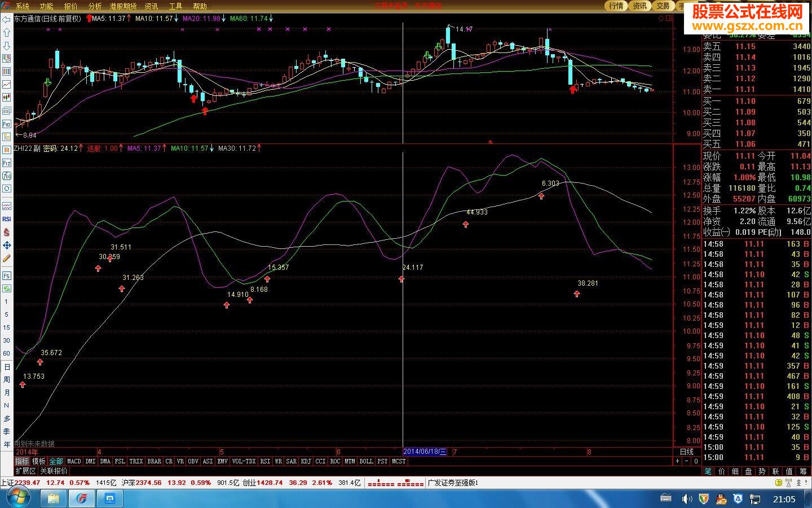812x508 pixels.
Task: Select the BOLL indicator tab
Action: (367, 461)
